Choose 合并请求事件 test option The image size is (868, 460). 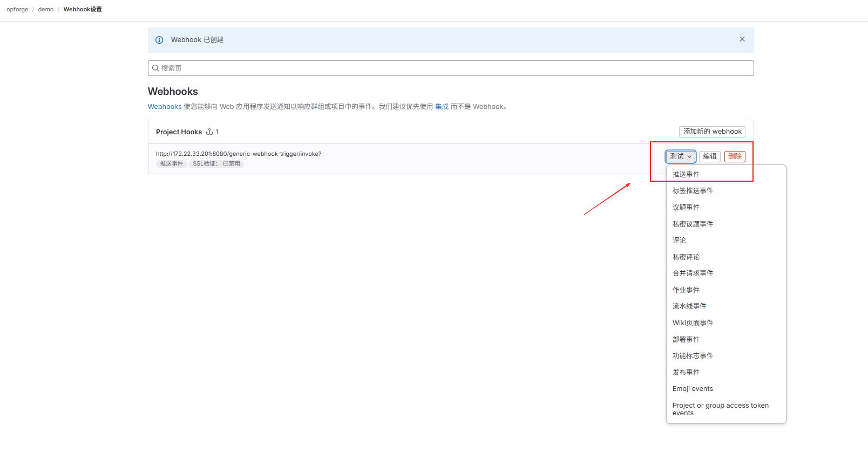click(x=693, y=273)
